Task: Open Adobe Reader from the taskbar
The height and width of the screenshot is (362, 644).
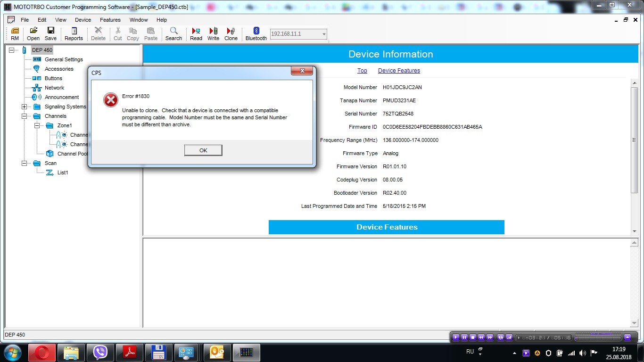Action: pos(130,352)
